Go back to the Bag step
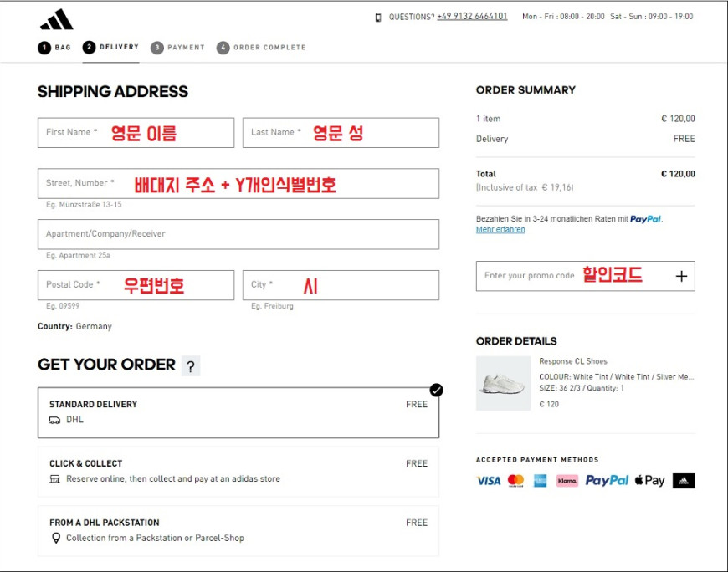 54,48
